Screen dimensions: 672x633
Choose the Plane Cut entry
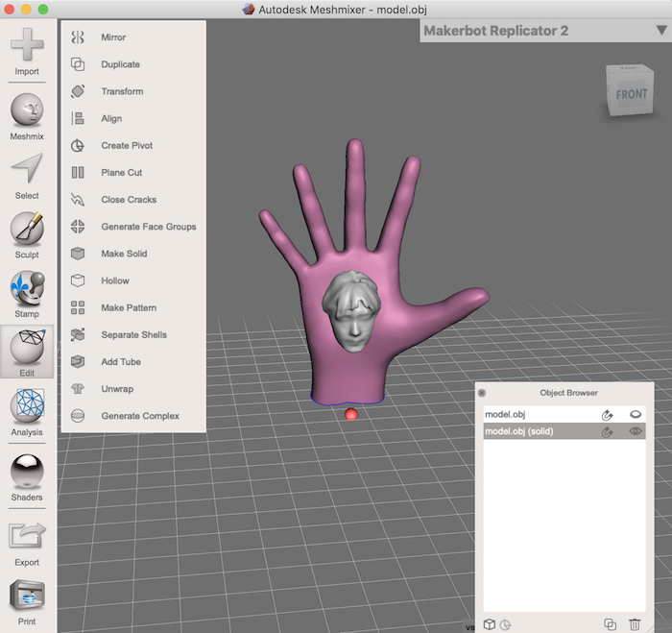point(133,172)
